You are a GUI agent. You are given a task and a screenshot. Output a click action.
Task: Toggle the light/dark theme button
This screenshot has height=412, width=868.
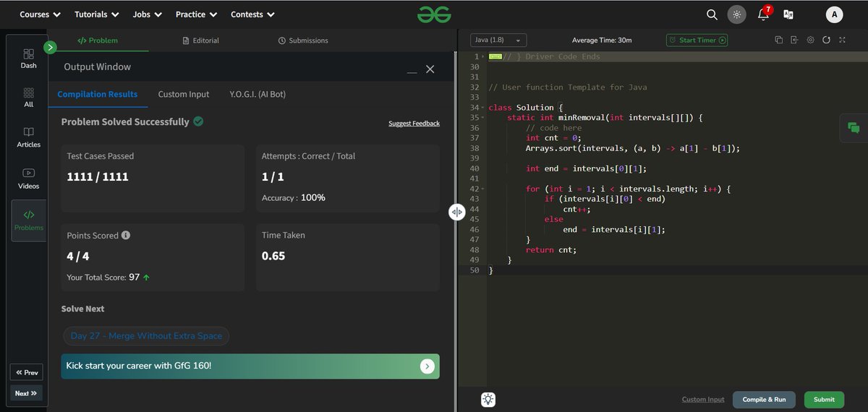coord(737,14)
